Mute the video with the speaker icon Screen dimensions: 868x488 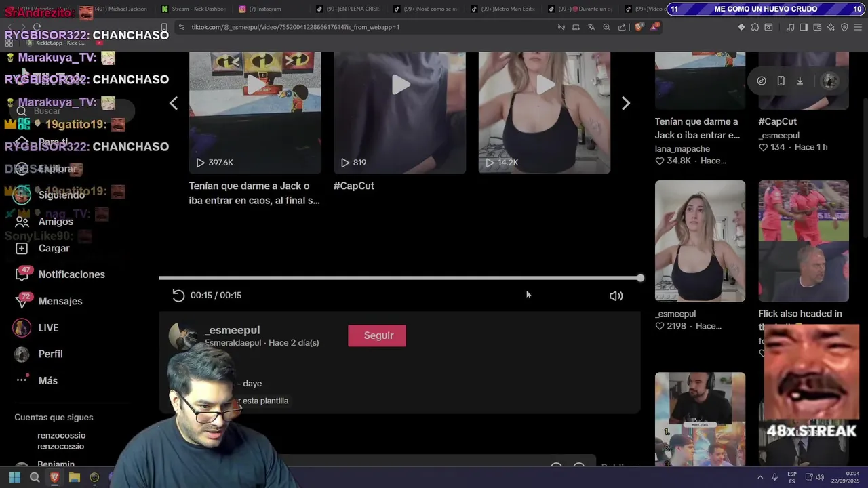[616, 296]
